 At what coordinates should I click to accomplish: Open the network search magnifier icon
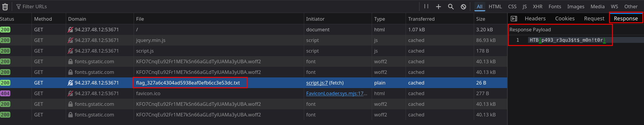[451, 7]
